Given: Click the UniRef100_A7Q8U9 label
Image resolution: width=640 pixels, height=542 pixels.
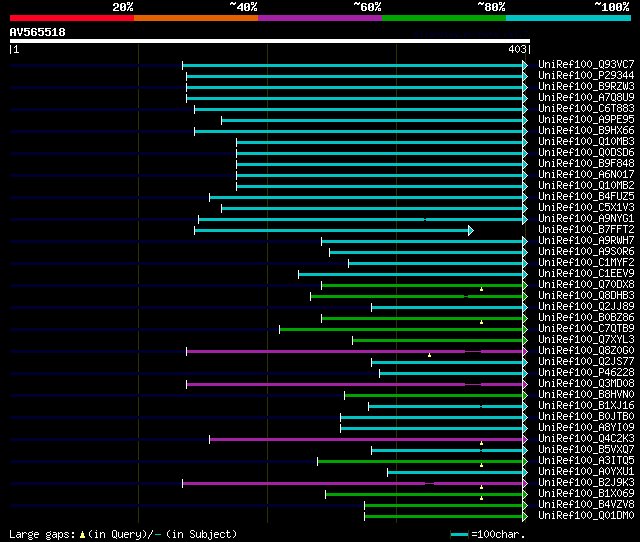Looking at the screenshot, I should pos(586,98).
